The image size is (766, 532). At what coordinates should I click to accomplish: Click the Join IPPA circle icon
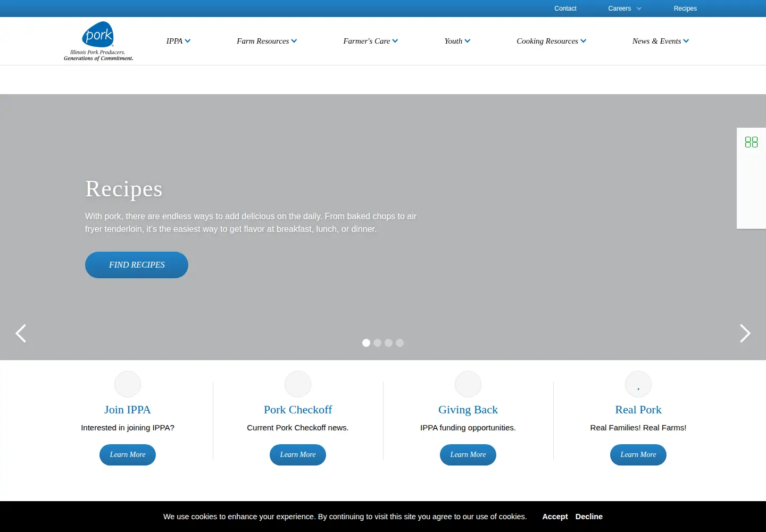click(x=128, y=384)
